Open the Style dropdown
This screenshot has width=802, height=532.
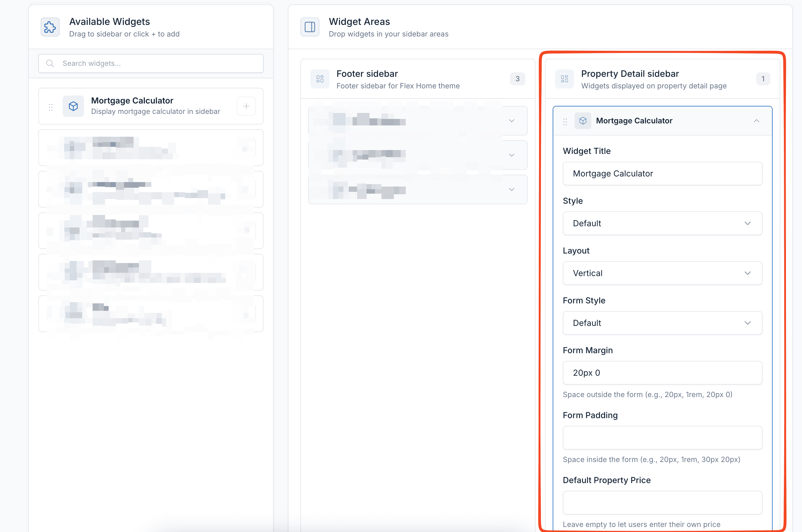point(662,223)
